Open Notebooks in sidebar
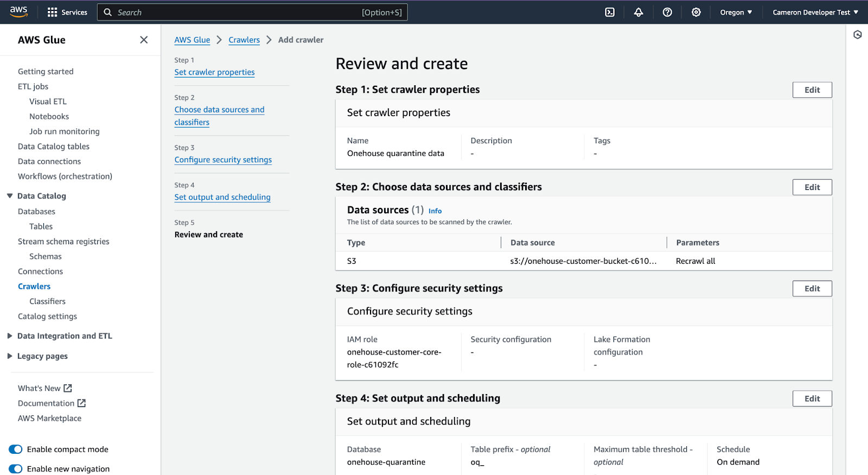868x475 pixels. pyautogui.click(x=49, y=117)
